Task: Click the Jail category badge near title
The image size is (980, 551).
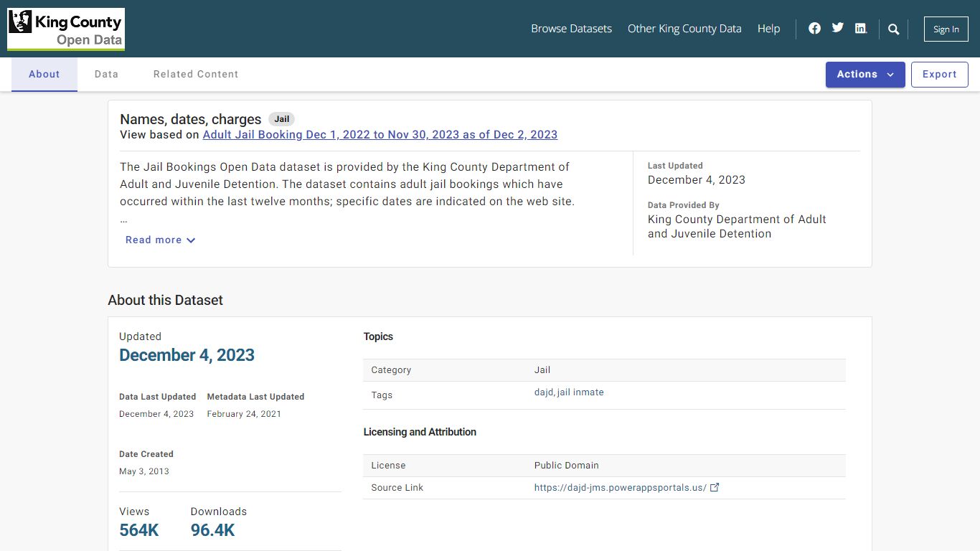Action: click(282, 119)
